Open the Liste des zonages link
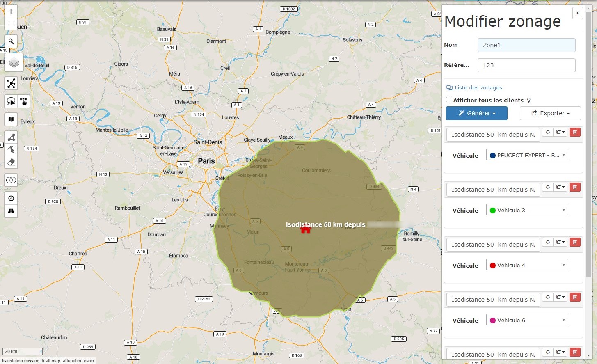The height and width of the screenshot is (364, 597). click(x=478, y=87)
